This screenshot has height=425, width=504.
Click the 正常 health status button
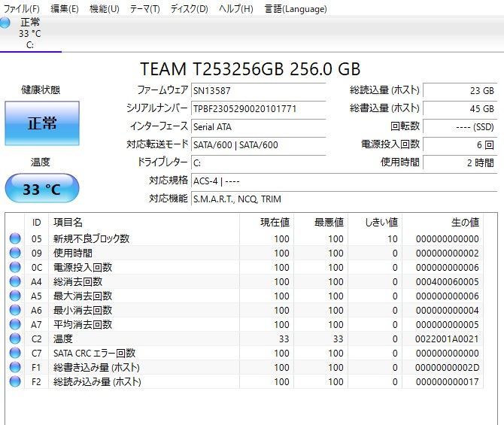pyautogui.click(x=42, y=123)
